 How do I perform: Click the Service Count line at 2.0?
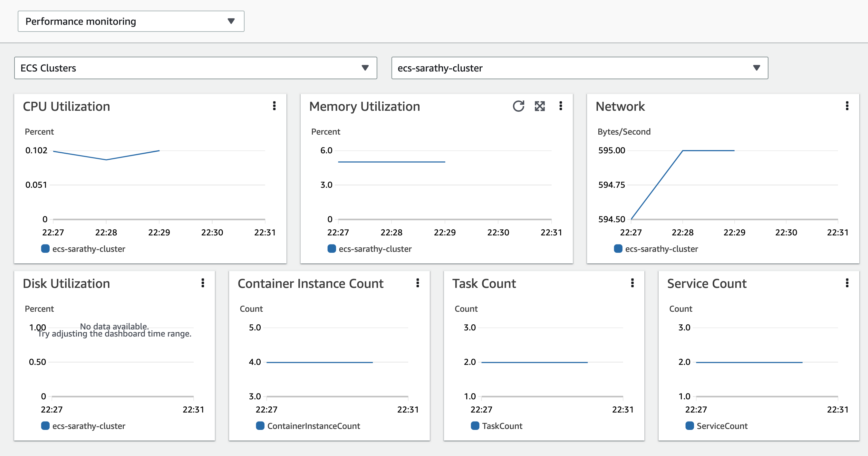pyautogui.click(x=749, y=362)
